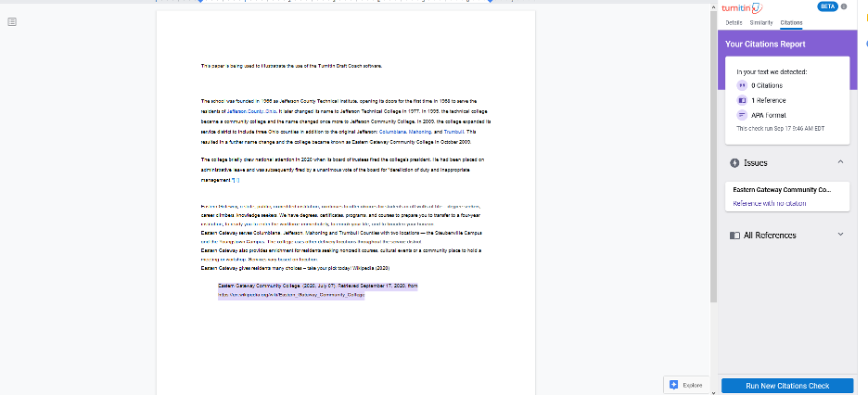This screenshot has width=868, height=395.
Task: Expand the All References section
Action: point(840,235)
